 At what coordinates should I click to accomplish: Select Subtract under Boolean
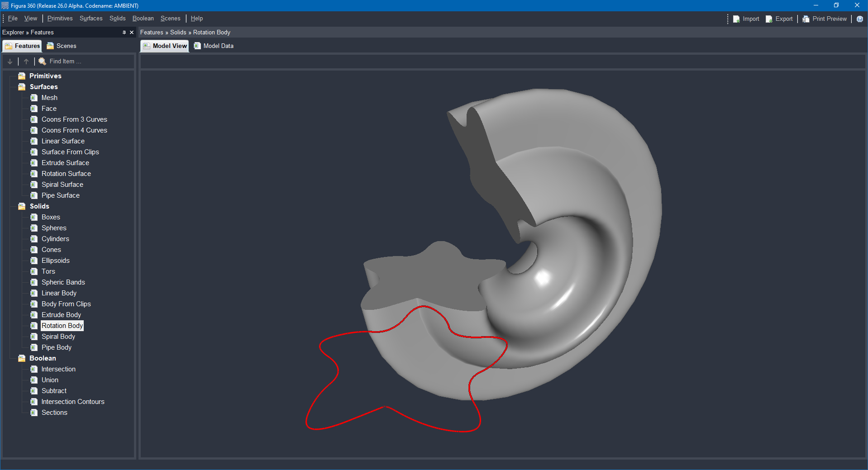click(x=54, y=391)
